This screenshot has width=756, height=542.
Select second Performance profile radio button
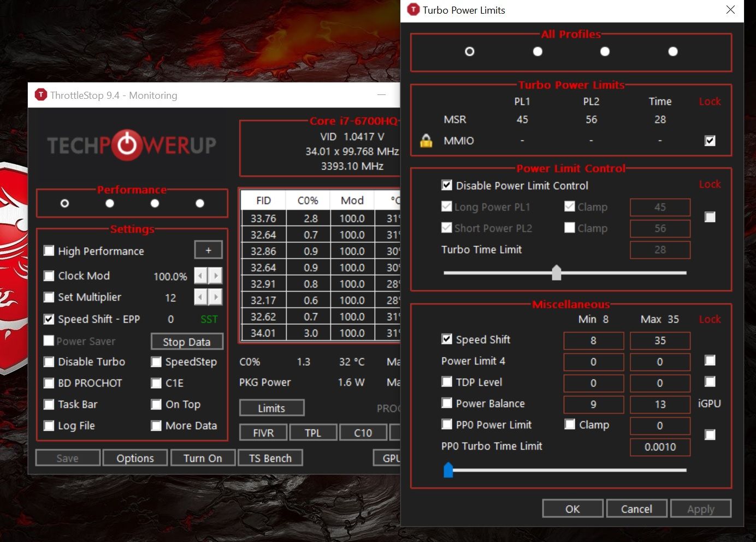click(110, 203)
